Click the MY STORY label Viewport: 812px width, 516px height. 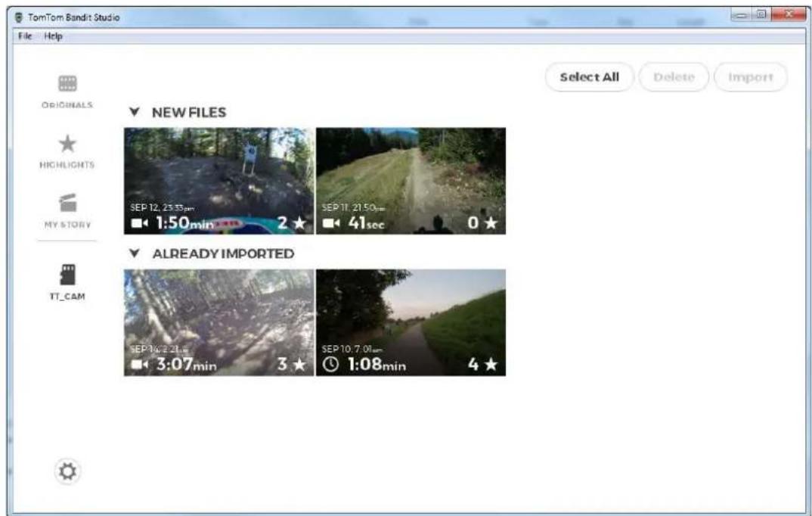(x=68, y=225)
